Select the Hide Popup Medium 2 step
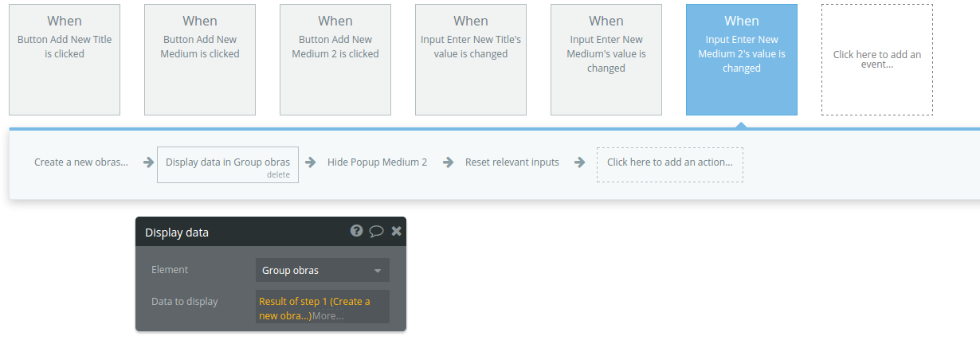980x348 pixels. (x=377, y=162)
